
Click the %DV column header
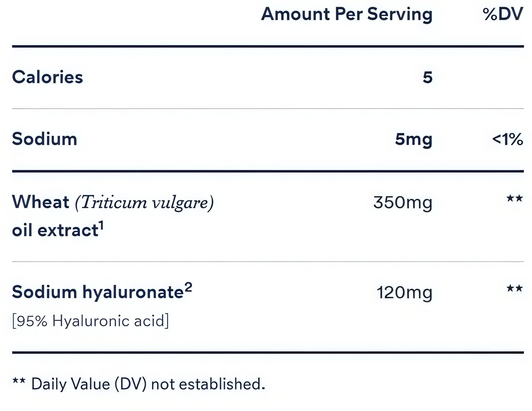click(x=503, y=15)
